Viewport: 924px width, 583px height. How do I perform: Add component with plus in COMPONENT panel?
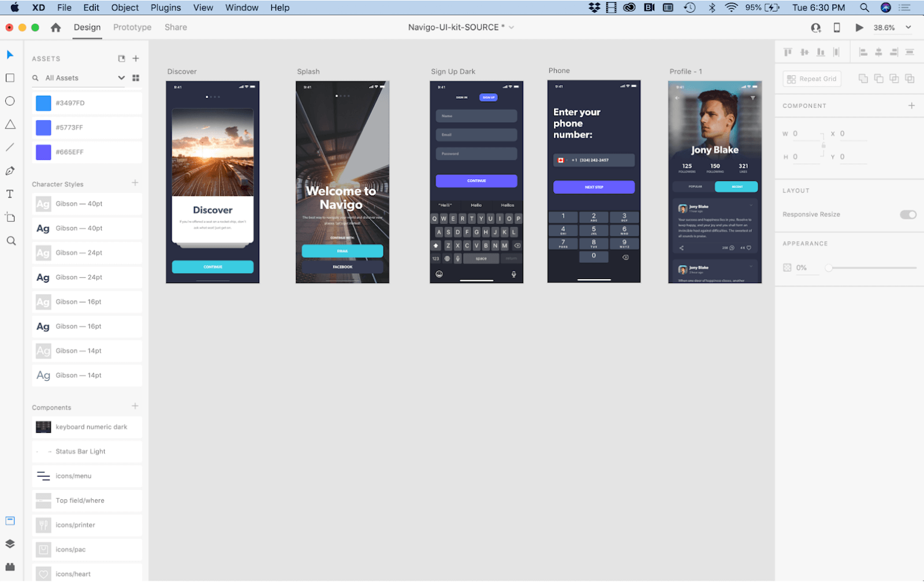[911, 106]
